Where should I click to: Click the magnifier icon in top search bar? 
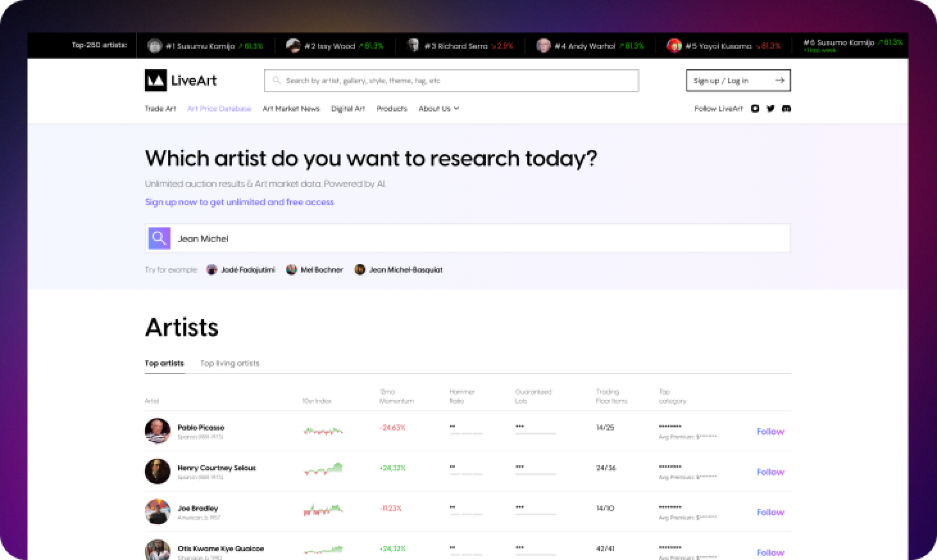pos(277,81)
